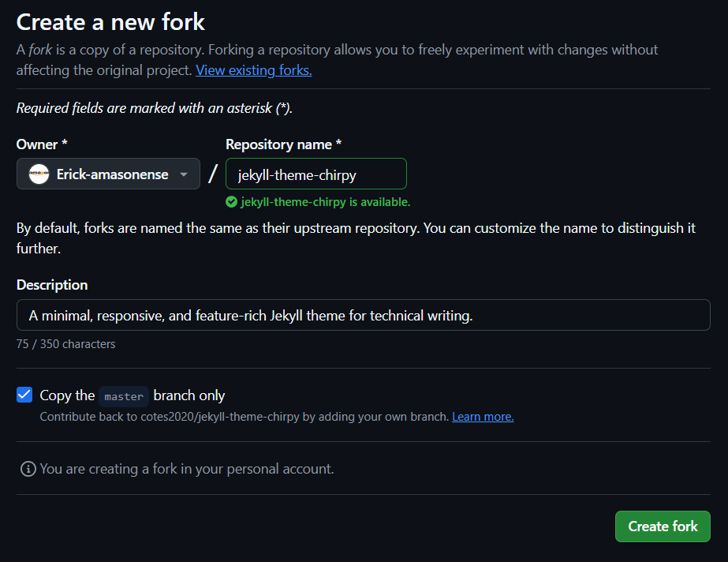
Task: Expand the Owner dropdown caret arrow
Action: pos(184,174)
